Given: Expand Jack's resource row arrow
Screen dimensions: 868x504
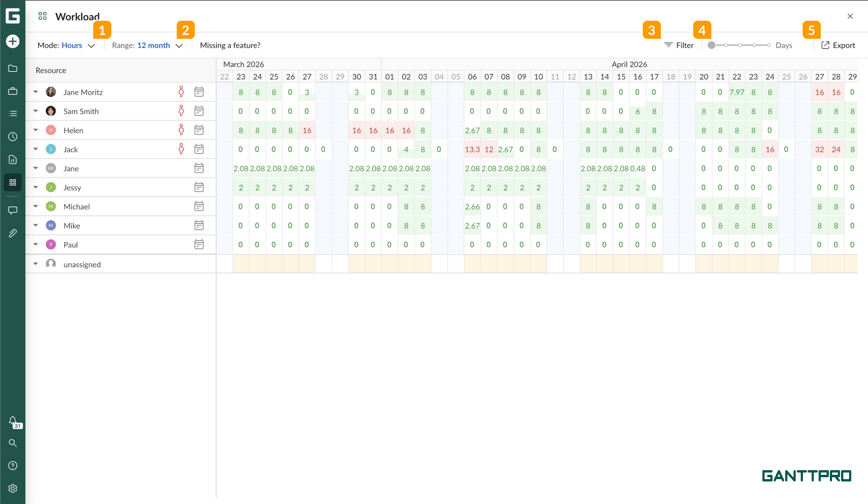Looking at the screenshot, I should (x=36, y=149).
